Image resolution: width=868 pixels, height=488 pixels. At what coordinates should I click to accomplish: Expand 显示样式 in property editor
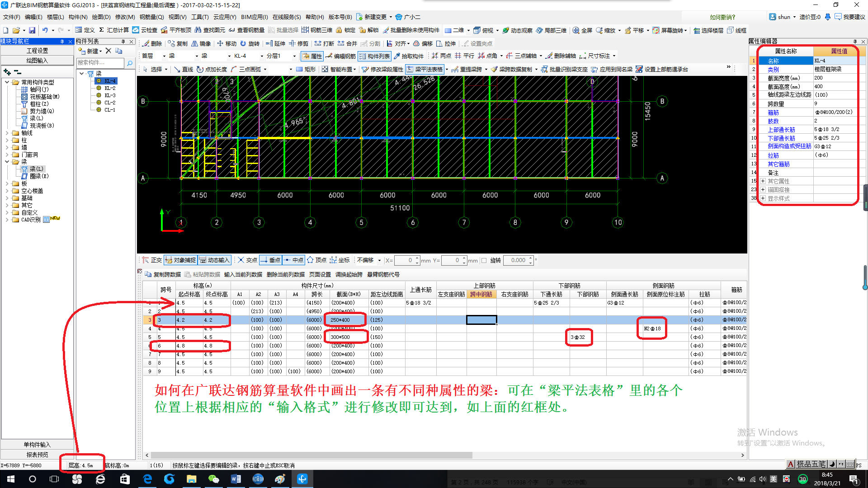tap(763, 198)
